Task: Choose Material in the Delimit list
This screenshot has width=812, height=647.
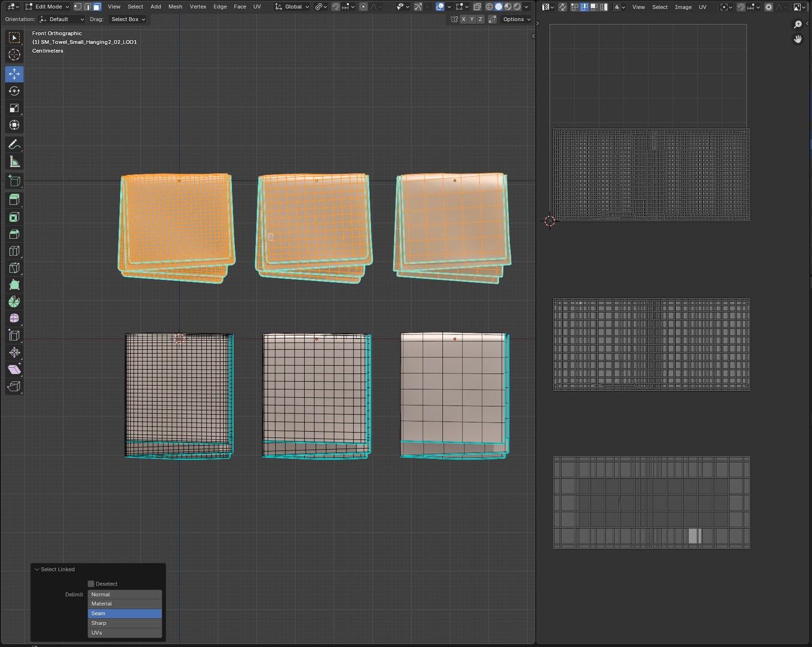Action: tap(125, 604)
